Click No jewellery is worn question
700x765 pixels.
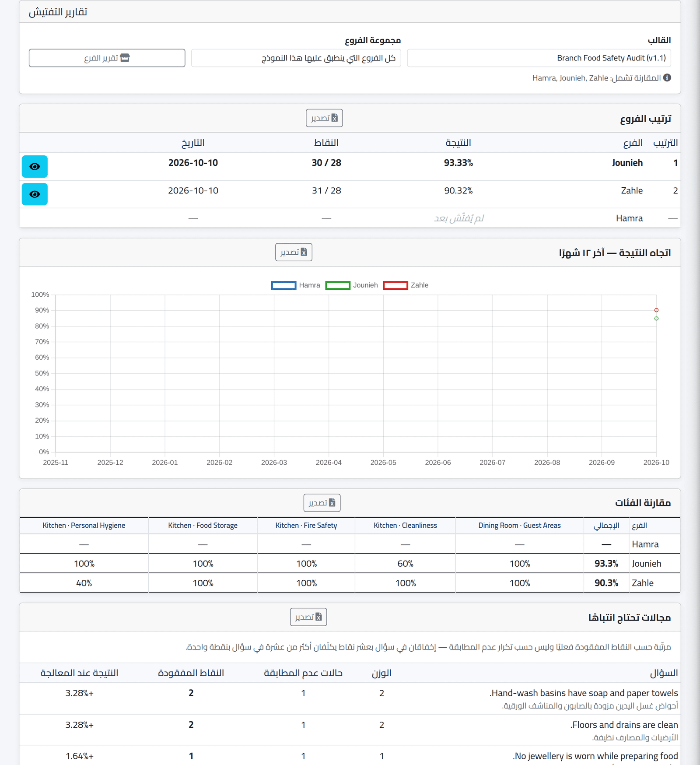[x=595, y=756]
